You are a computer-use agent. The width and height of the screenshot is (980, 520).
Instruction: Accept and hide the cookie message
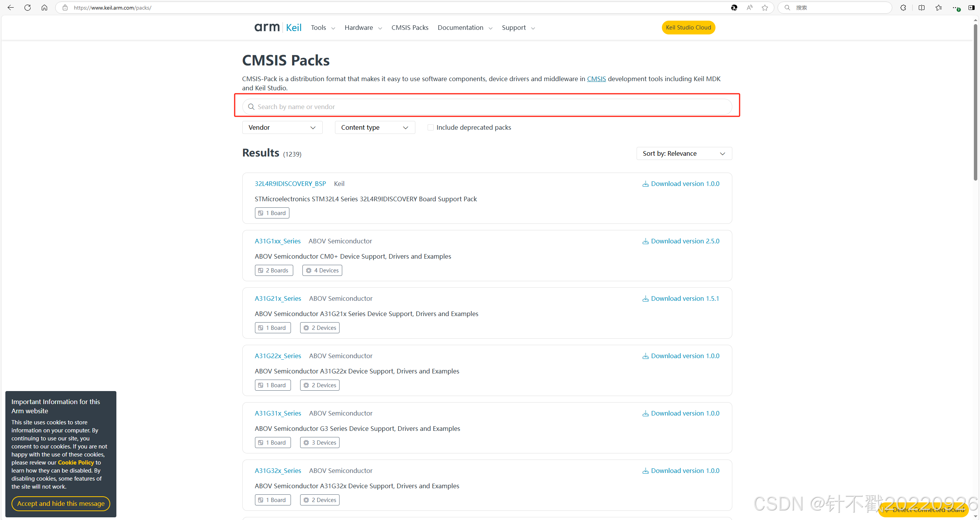61,504
